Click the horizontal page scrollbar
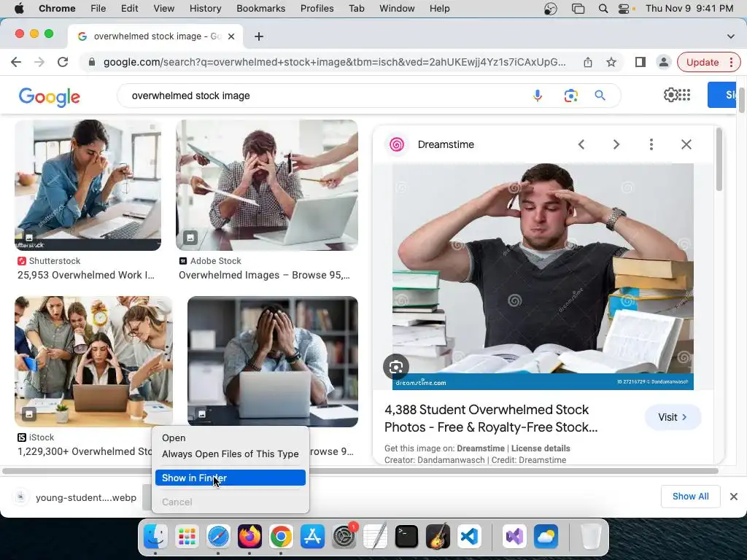747x560 pixels. point(360,471)
